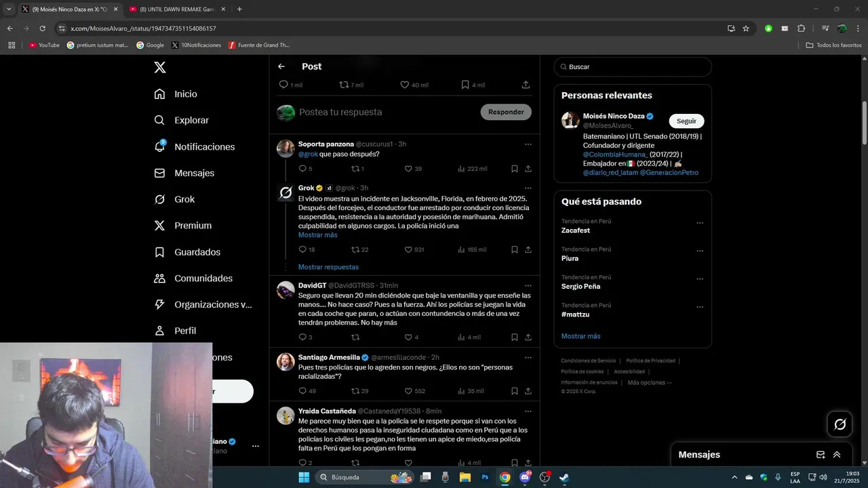
Task: Open the Todos los favoritos folder
Action: [833, 45]
